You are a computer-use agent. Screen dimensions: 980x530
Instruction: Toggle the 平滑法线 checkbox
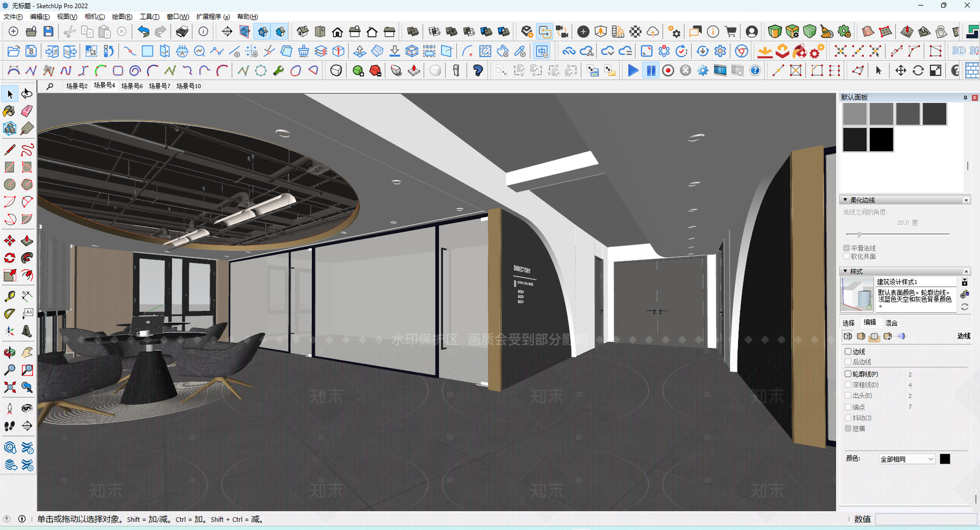click(846, 248)
